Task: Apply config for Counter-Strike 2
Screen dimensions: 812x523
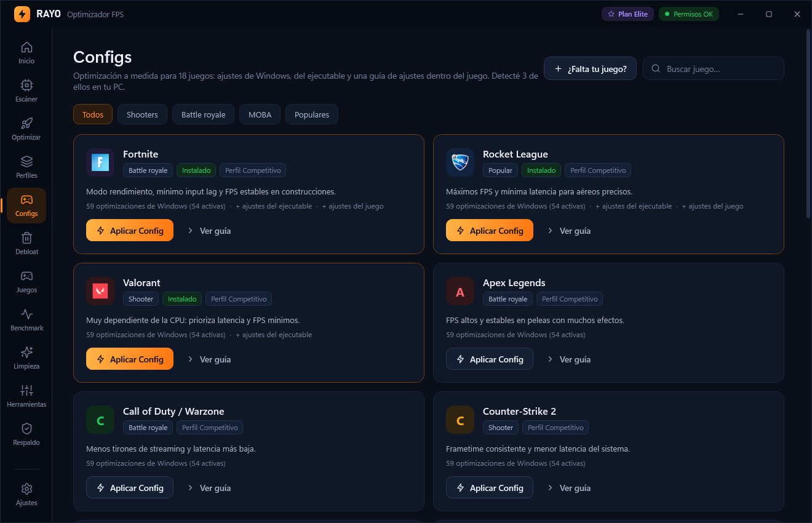Action: [x=490, y=488]
